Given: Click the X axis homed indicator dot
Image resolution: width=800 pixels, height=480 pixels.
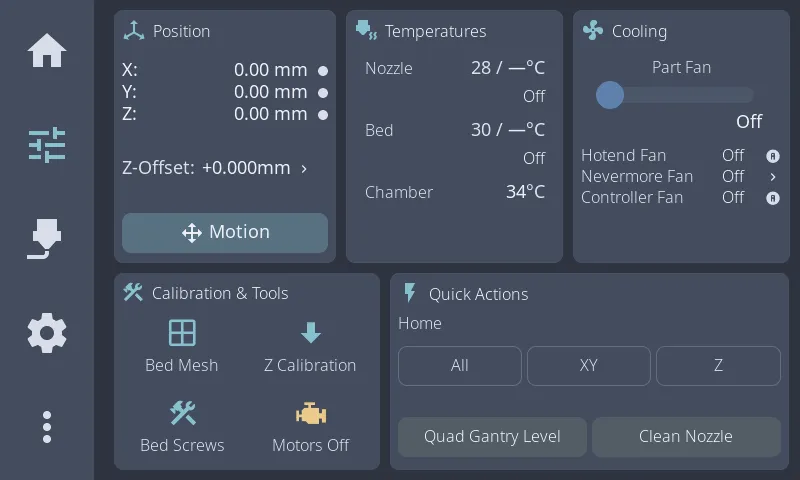Looking at the screenshot, I should [323, 70].
